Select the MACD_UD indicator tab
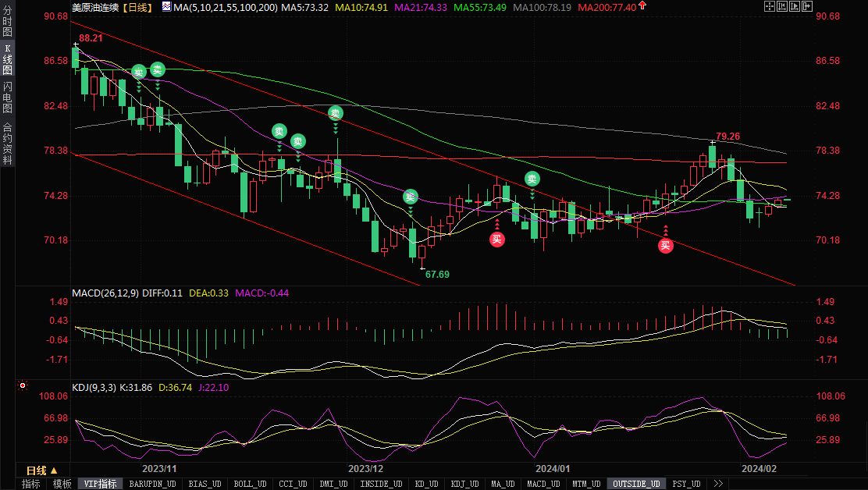 (x=542, y=484)
